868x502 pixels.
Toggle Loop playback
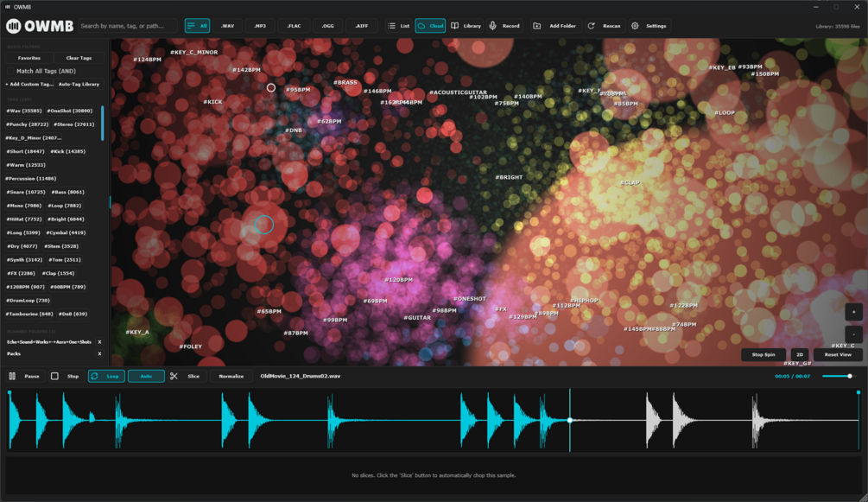coord(106,376)
